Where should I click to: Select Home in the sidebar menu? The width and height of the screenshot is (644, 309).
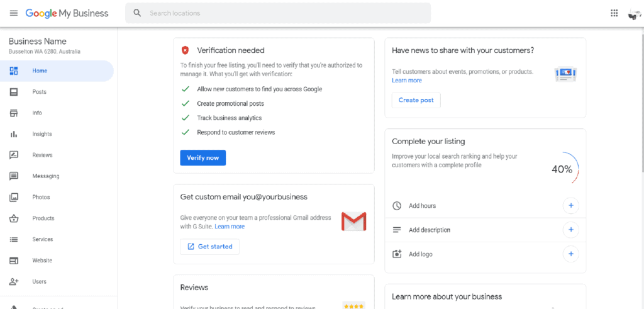click(57, 70)
